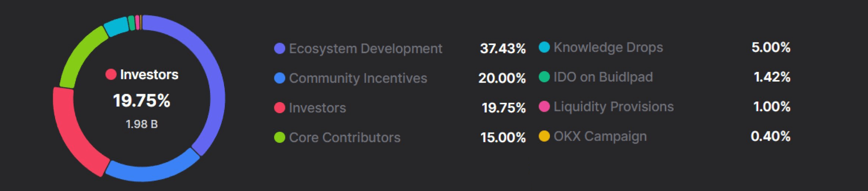Select the Liquidity Provisions legend label
Screen dimensions: 868x191
click(613, 106)
